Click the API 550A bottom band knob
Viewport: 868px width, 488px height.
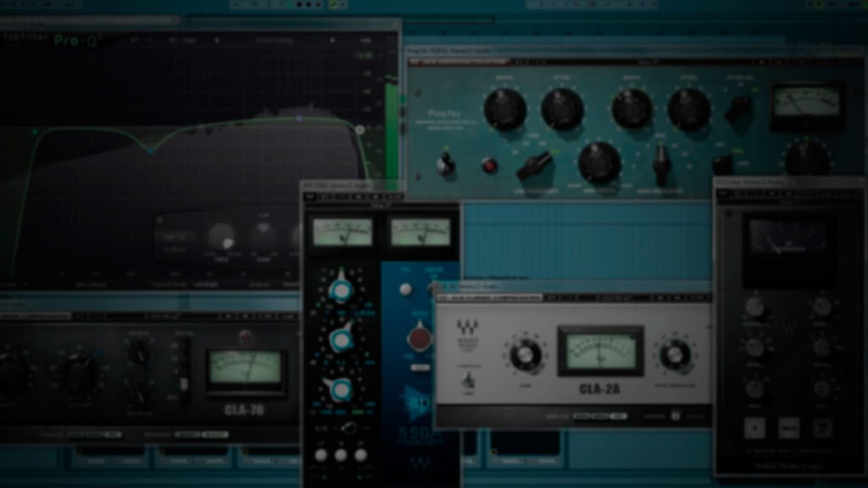pos(341,388)
